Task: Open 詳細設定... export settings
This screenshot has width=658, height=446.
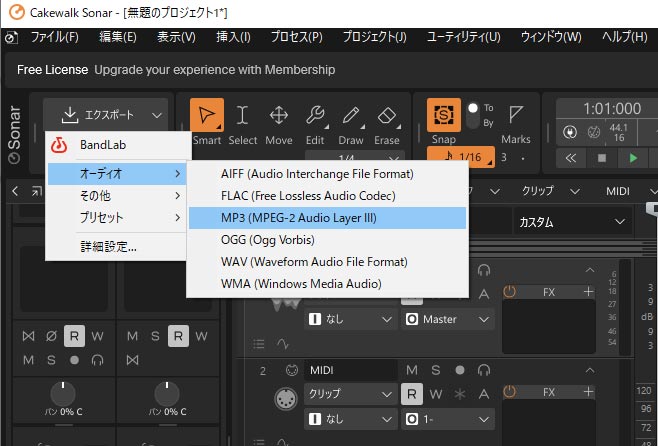Action: coord(117,246)
